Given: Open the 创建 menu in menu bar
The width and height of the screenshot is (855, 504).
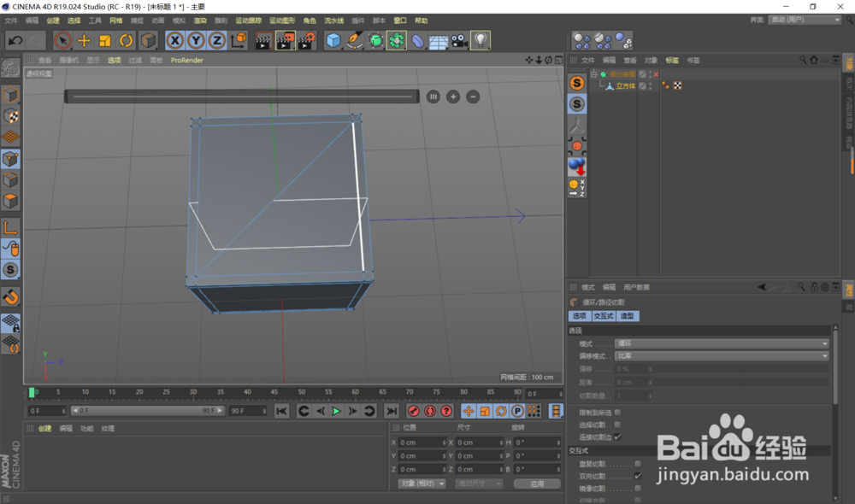Looking at the screenshot, I should (53, 21).
